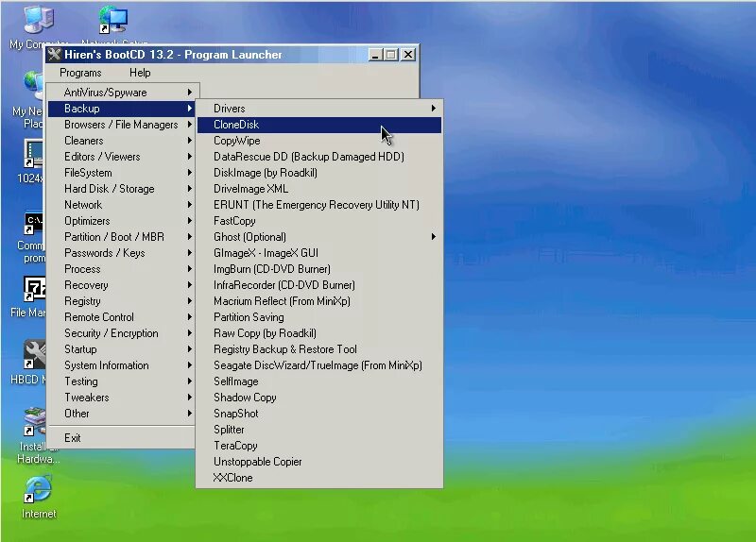The image size is (756, 542).
Task: Open the My Computer desktop icon
Action: [39, 20]
